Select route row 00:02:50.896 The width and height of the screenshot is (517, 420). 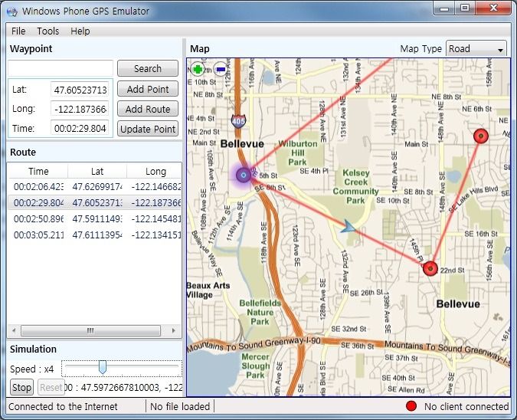95,218
